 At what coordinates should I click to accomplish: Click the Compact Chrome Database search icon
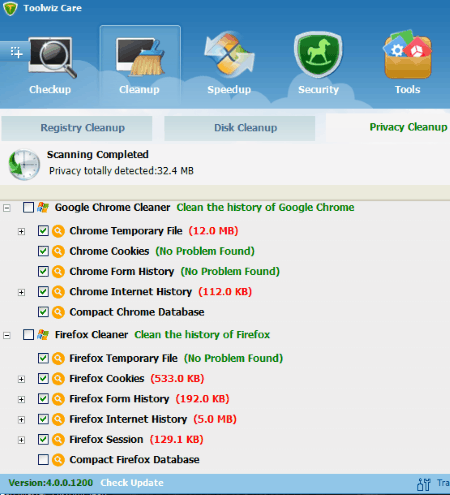[x=58, y=312]
